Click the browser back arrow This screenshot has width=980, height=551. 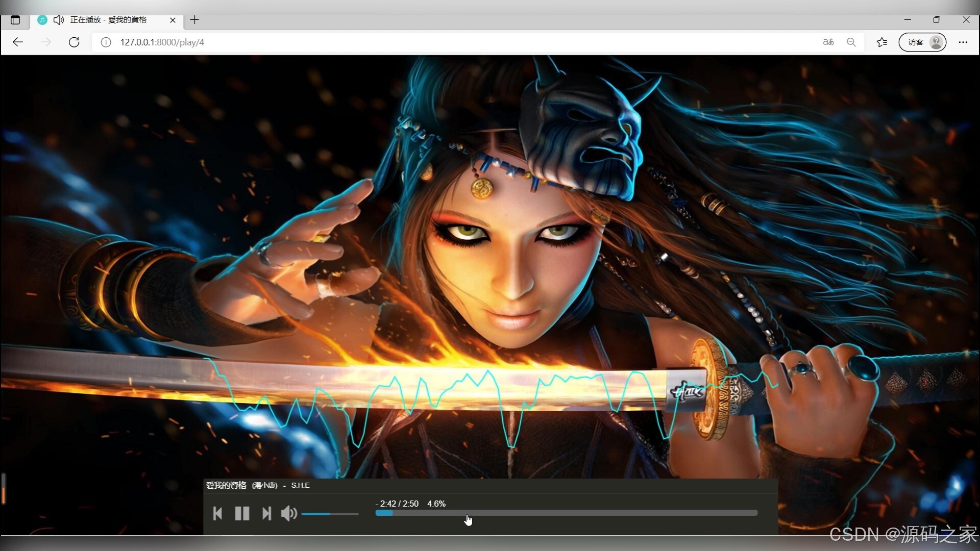(18, 42)
